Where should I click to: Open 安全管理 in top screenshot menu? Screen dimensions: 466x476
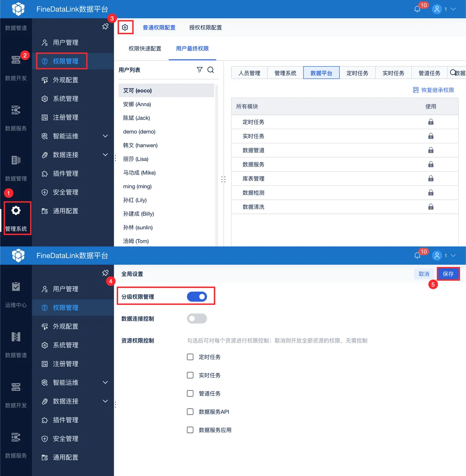point(73,192)
